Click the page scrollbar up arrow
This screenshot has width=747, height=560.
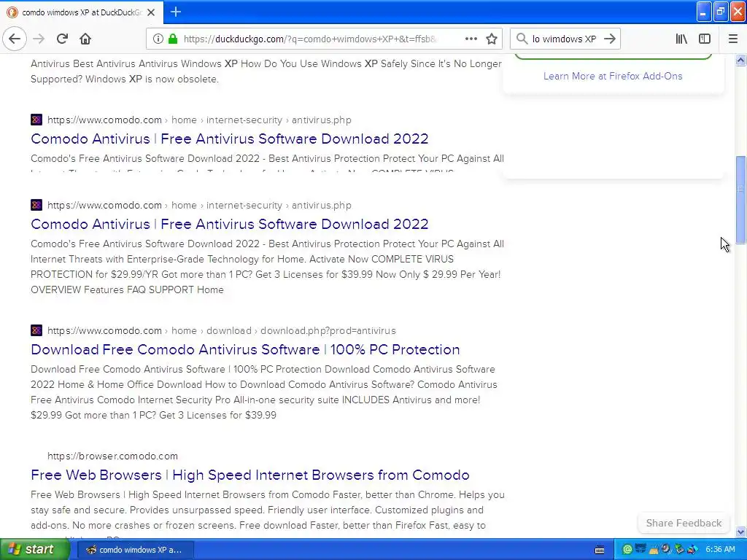tap(741, 60)
